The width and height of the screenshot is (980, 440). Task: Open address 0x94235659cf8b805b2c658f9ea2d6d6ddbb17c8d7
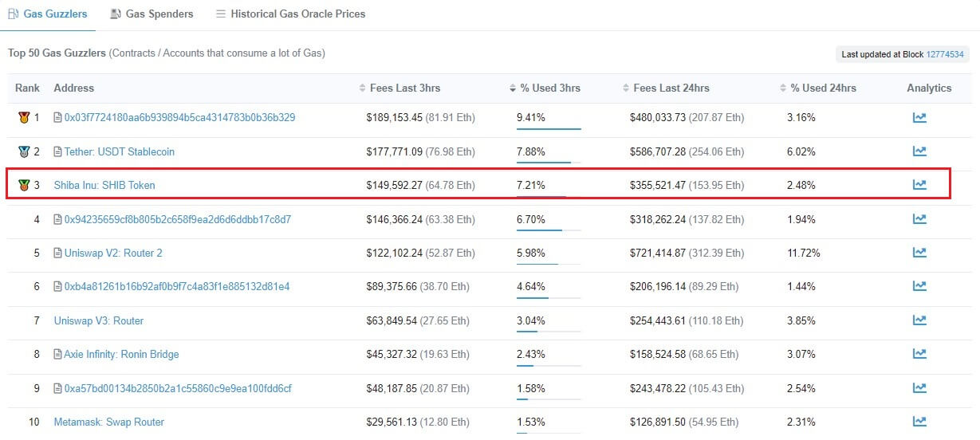pos(178,219)
